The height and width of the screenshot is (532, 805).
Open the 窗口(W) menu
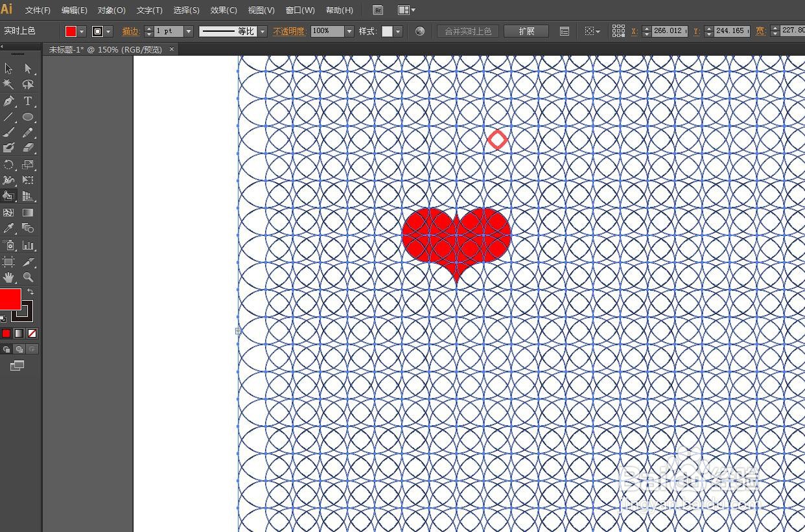pos(300,10)
